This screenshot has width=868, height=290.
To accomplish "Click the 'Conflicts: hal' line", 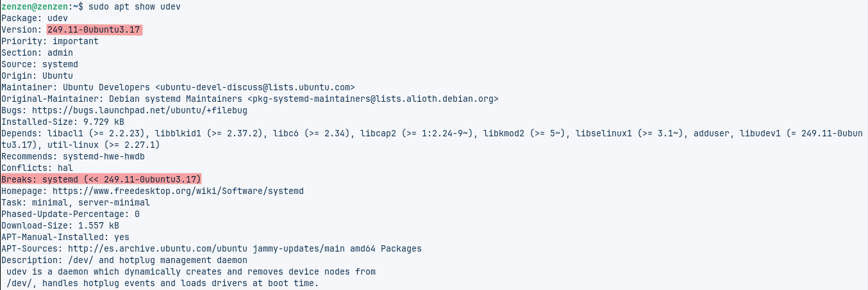I will coord(37,168).
